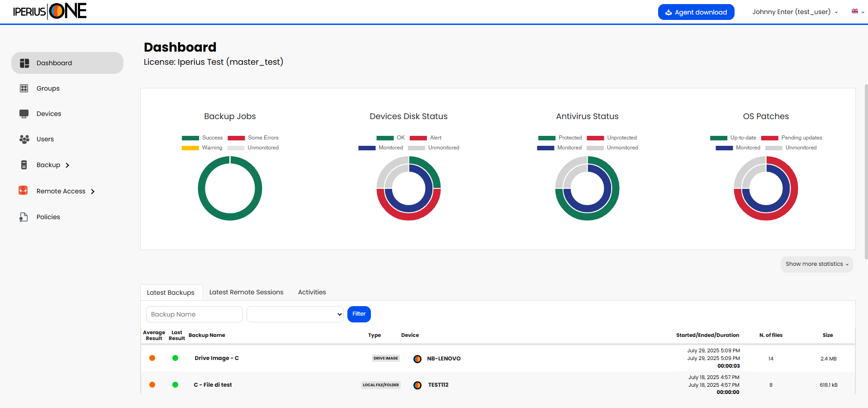Viewport: 868px width, 408px height.
Task: Open Groups via its sidebar icon
Action: point(24,88)
